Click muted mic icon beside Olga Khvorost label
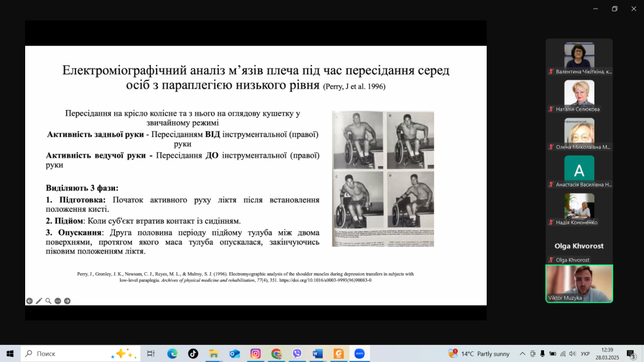 [551, 260]
